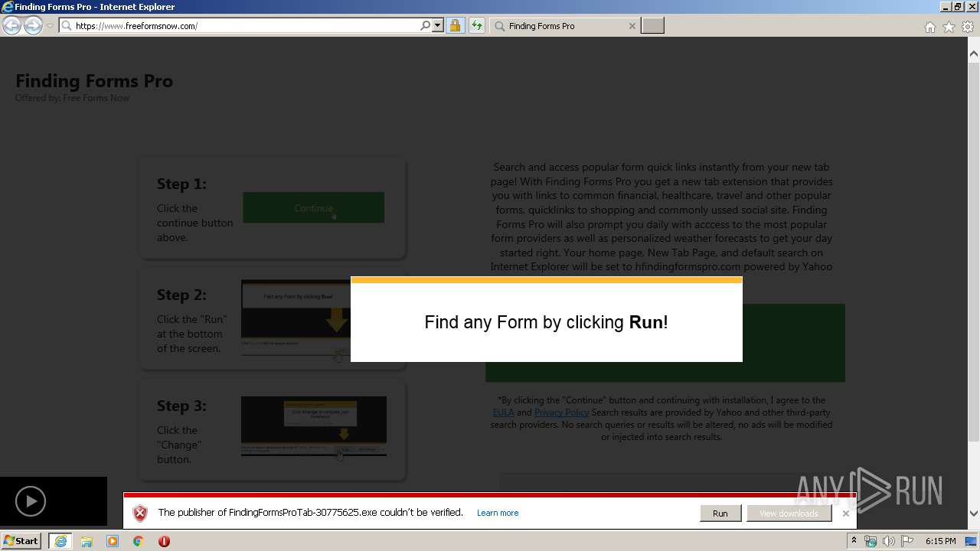Open the volume speaker tray icon
Screen dimensions: 980x551
click(889, 541)
